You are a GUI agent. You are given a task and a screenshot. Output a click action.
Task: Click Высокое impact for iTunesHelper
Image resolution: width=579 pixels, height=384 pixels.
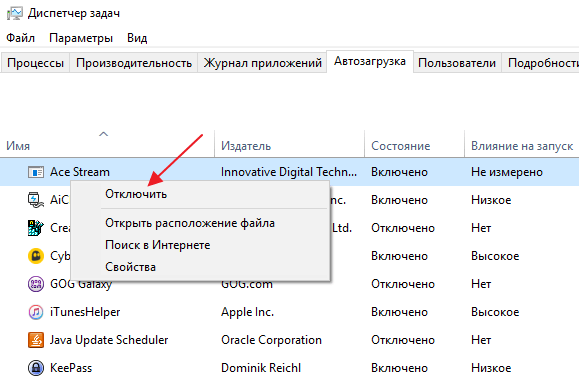point(495,312)
